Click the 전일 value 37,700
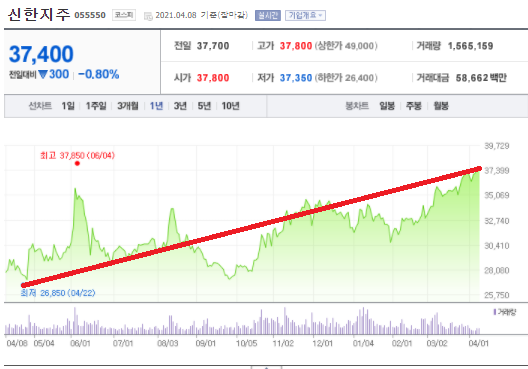This screenshot has width=528, height=369. [213, 46]
